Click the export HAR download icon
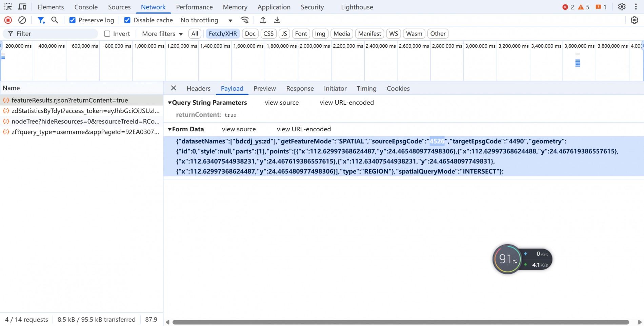 pos(277,20)
